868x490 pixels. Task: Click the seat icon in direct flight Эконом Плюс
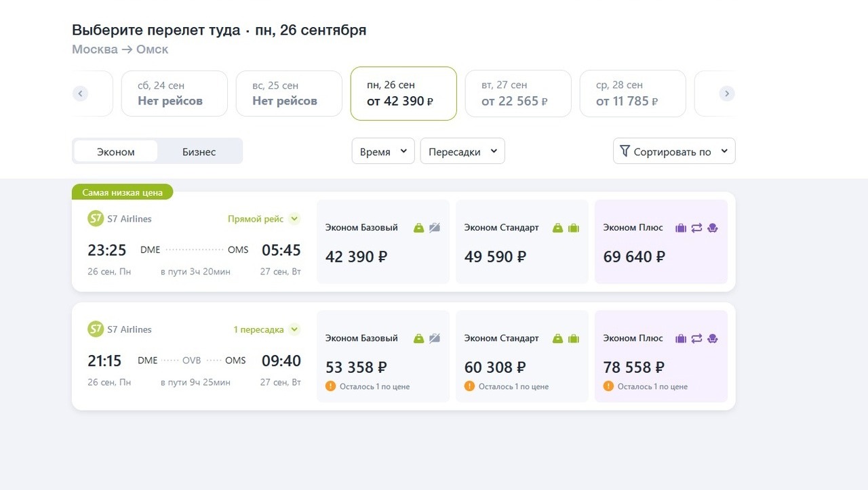712,228
